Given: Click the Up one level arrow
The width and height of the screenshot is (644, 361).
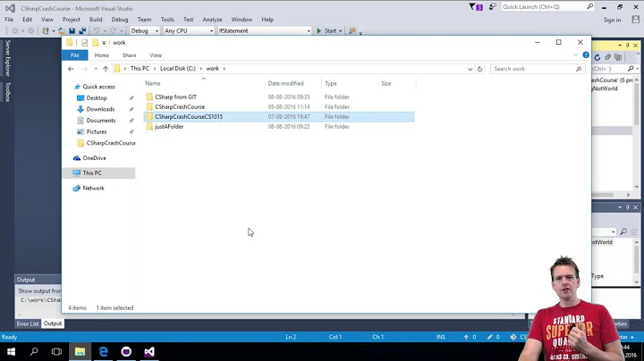Looking at the screenshot, I should 105,69.
